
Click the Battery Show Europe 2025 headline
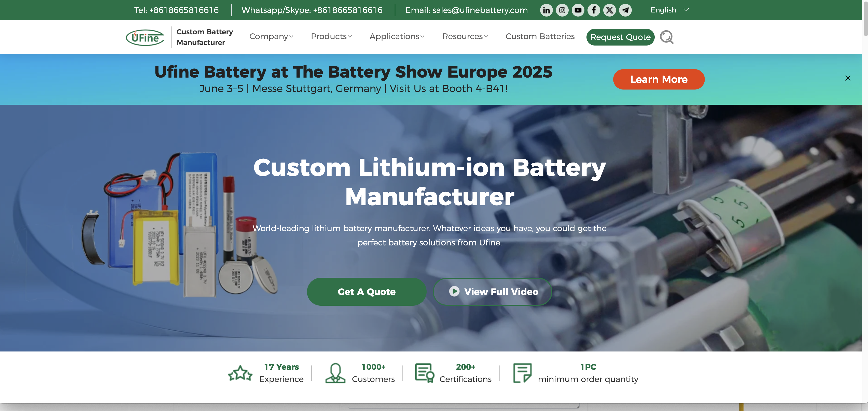354,72
